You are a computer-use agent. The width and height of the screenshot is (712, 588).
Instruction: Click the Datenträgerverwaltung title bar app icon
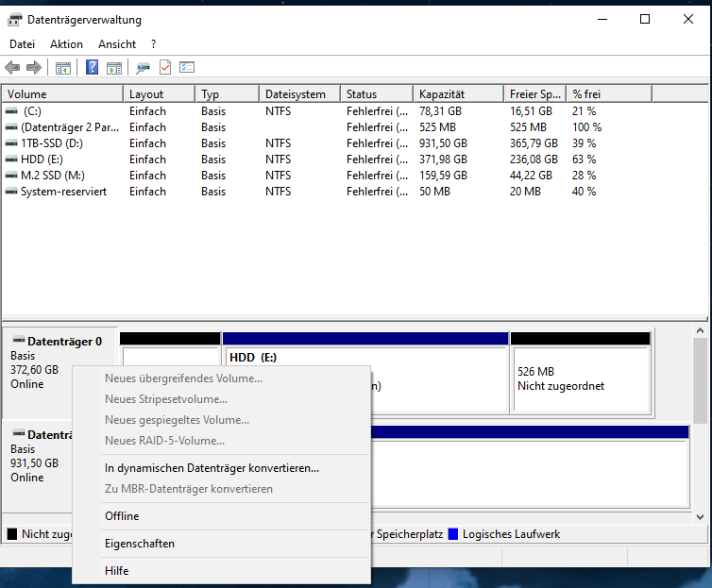(14, 20)
